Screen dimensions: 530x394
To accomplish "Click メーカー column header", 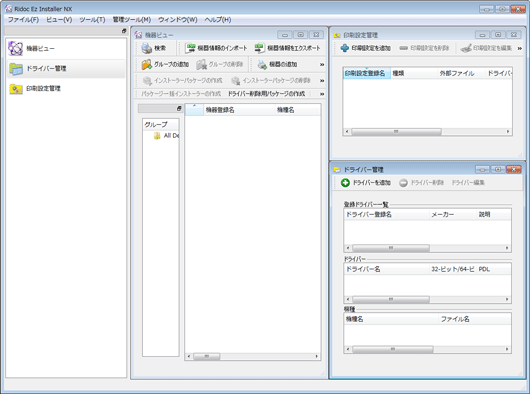I will tap(453, 215).
